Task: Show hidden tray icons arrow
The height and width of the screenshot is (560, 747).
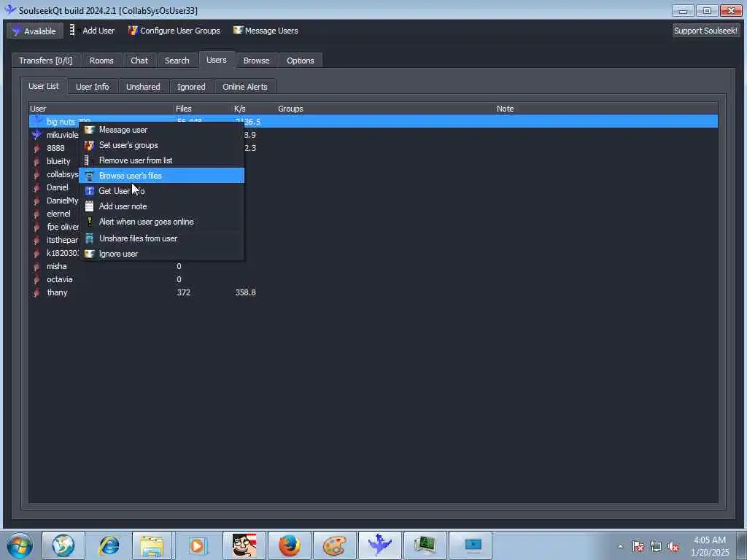Action: point(620,546)
